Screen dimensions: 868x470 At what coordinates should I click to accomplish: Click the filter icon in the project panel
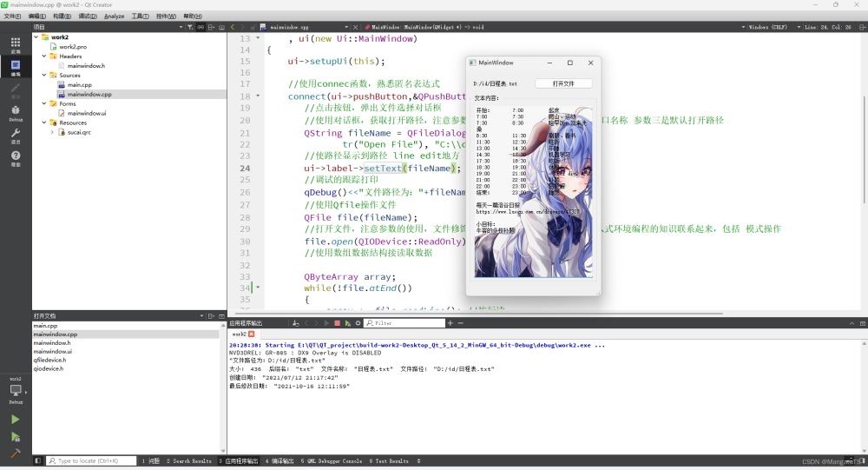[x=189, y=27]
